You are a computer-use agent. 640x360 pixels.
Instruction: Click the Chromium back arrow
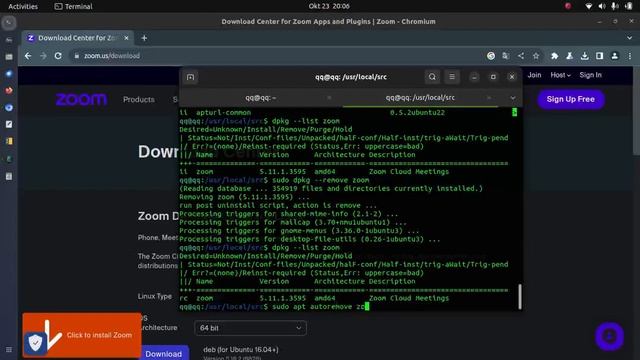[28, 56]
